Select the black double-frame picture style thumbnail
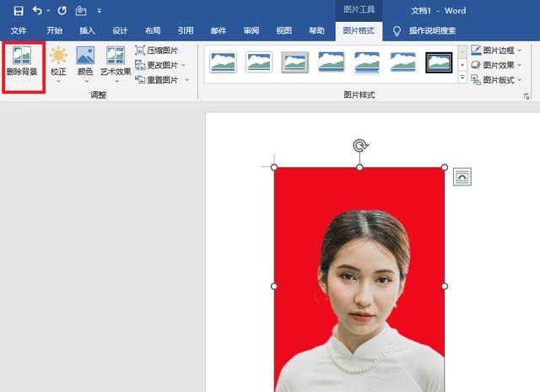Screen dimensions: 540x392 pos(439,62)
